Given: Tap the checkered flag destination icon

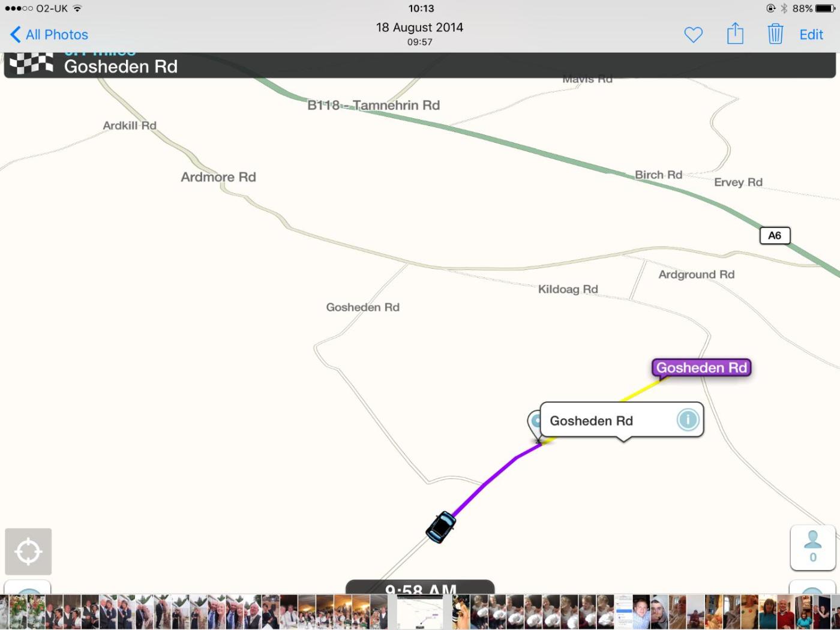Looking at the screenshot, I should click(31, 64).
